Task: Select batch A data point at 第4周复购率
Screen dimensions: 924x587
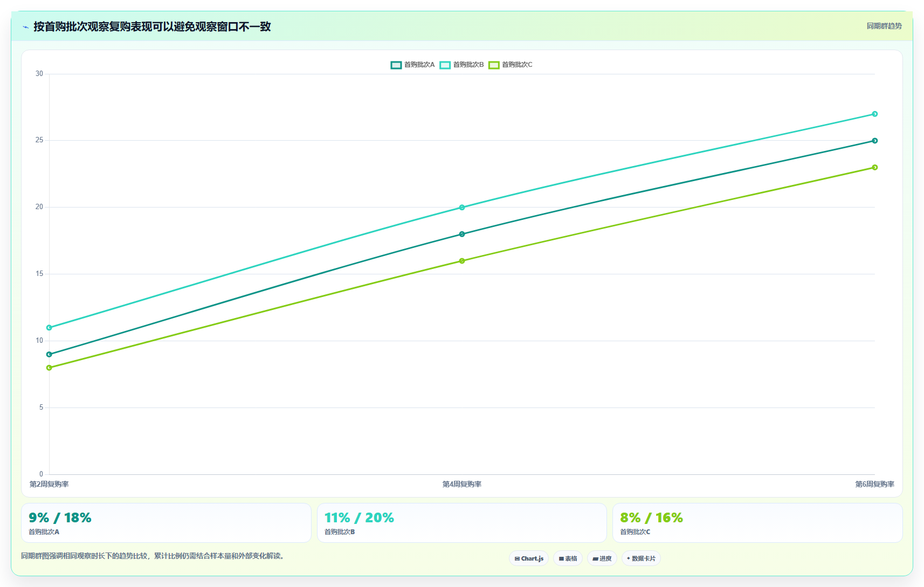Action: coord(462,234)
